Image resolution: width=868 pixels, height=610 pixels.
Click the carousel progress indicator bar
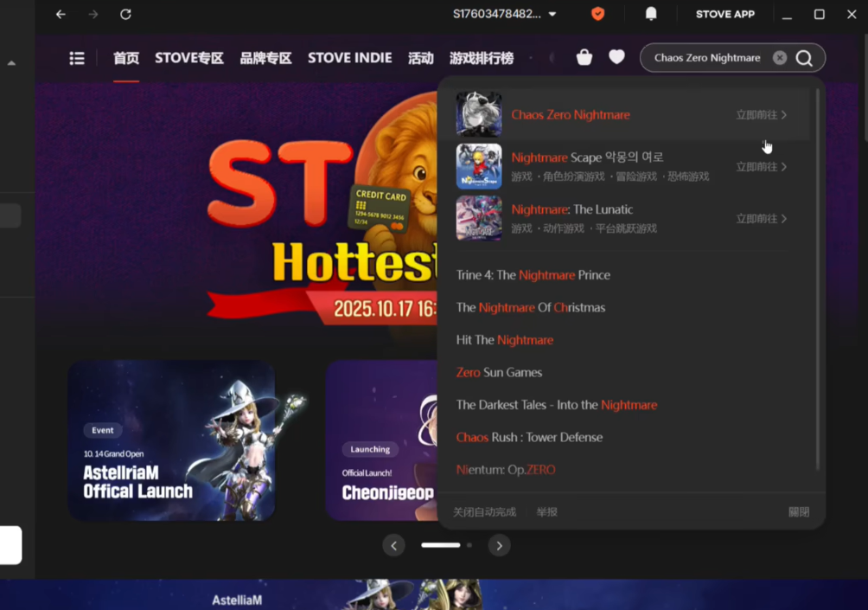(x=441, y=545)
